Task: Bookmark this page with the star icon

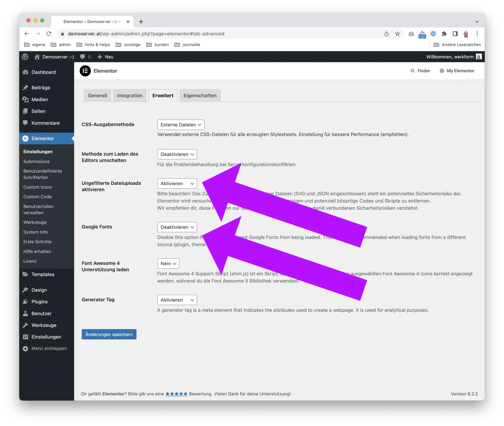Action: [x=398, y=34]
